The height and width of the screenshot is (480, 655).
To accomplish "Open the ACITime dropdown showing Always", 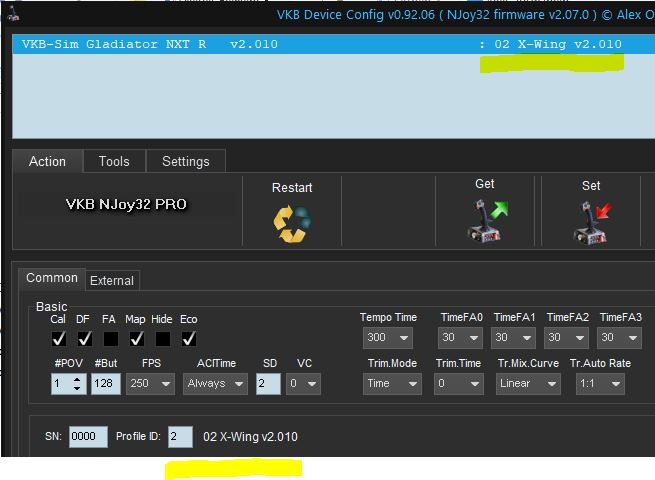I will pos(215,383).
